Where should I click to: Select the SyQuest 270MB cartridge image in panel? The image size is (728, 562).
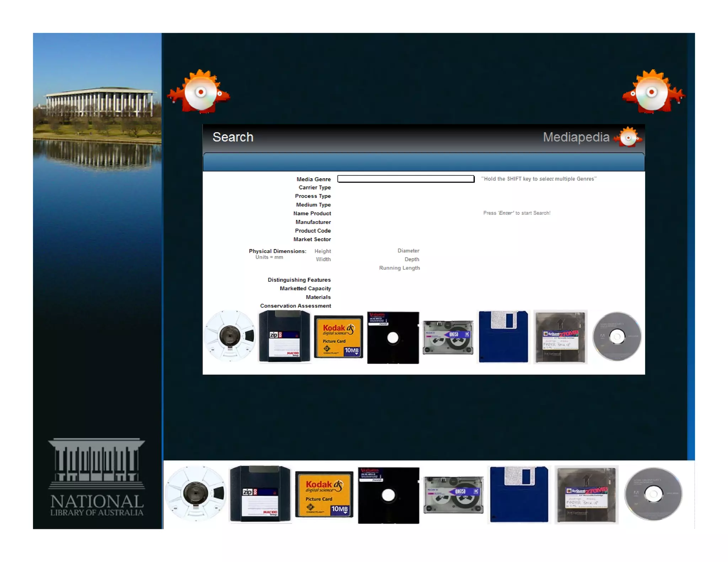coord(560,337)
